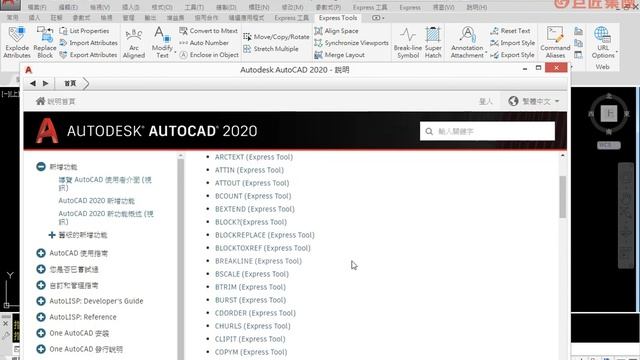The image size is (640, 360).
Task: Expand sub-item plus under AutoCAD 2020 entries
Action: click(x=52, y=235)
